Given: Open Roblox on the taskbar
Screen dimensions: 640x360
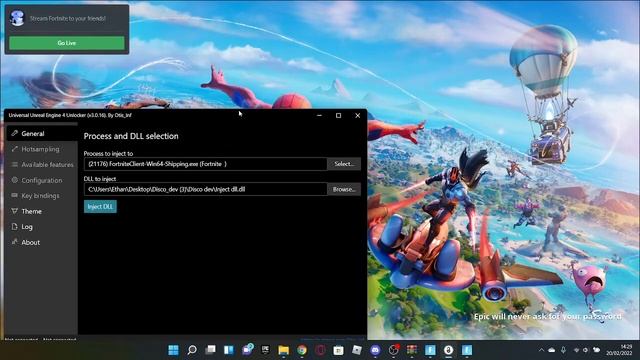Looking at the screenshot, I should [357, 350].
